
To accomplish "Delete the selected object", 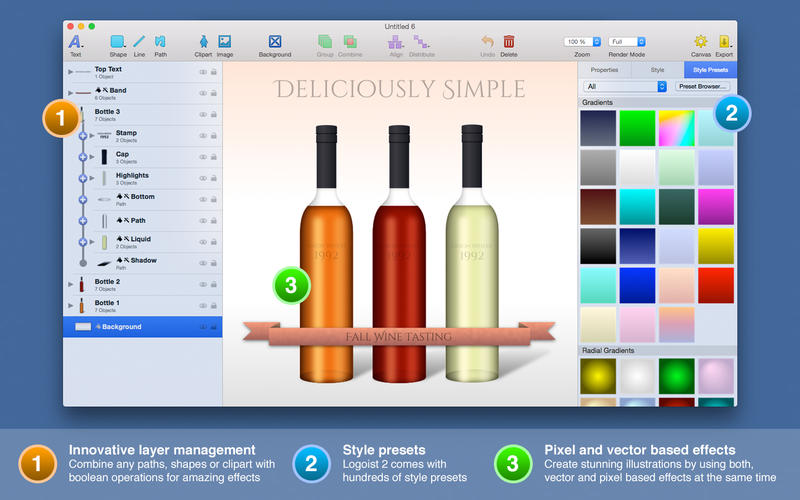I will [509, 45].
